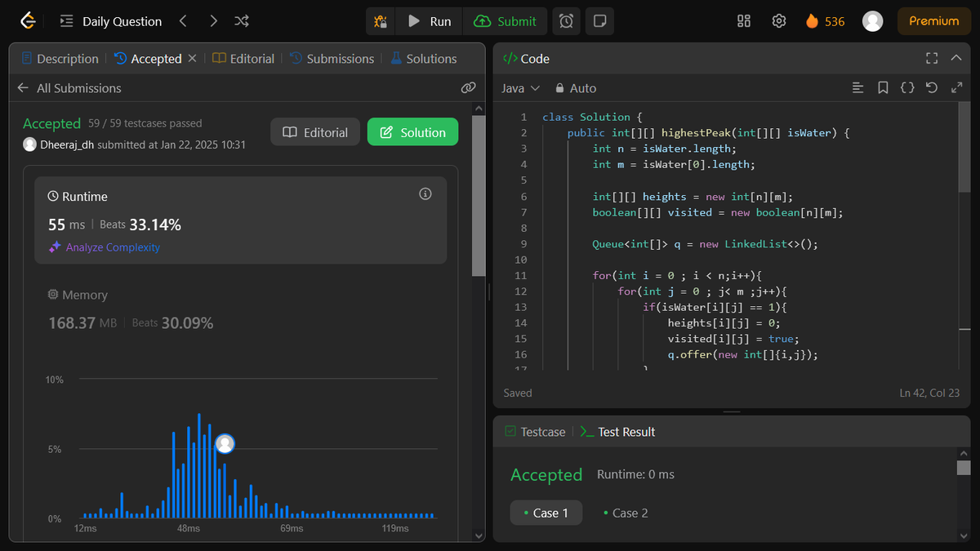Viewport: 980px width, 551px height.
Task: Format code with the align icon
Action: tap(857, 88)
